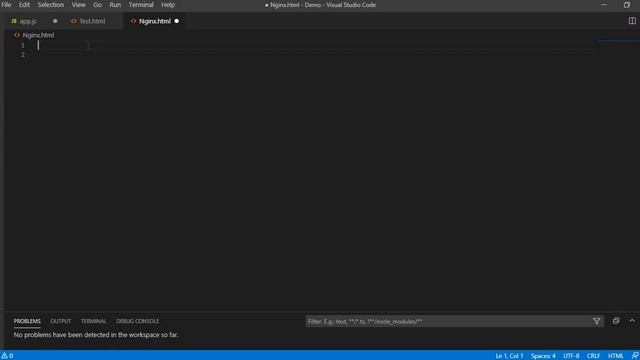Switch to the app.js tab
640x360 pixels.
[28, 21]
